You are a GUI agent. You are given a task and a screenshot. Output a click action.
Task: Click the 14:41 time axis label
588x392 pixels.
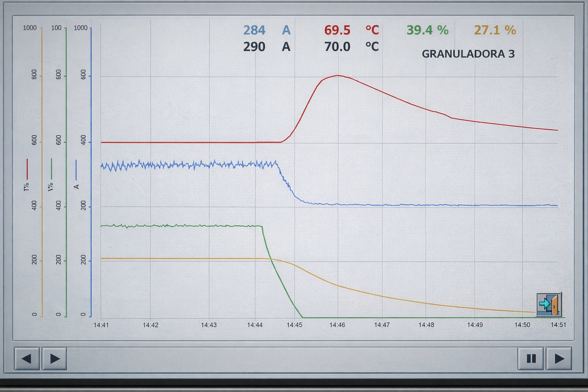click(101, 325)
